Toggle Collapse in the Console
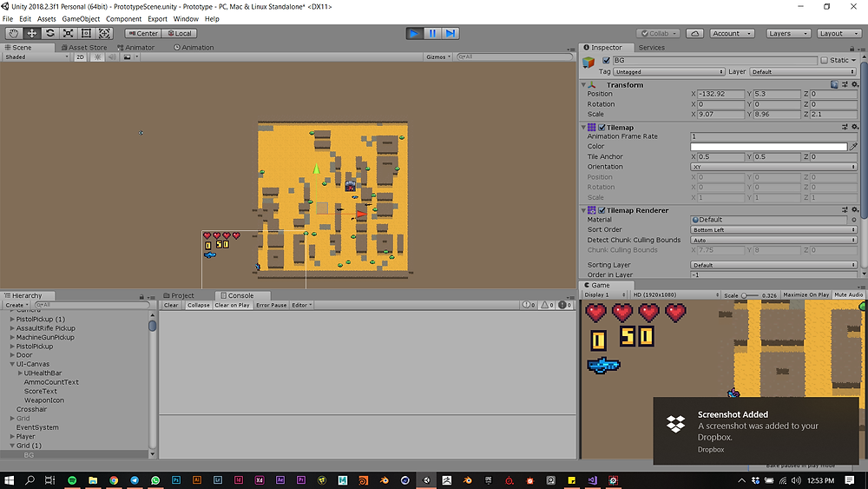 click(x=198, y=305)
